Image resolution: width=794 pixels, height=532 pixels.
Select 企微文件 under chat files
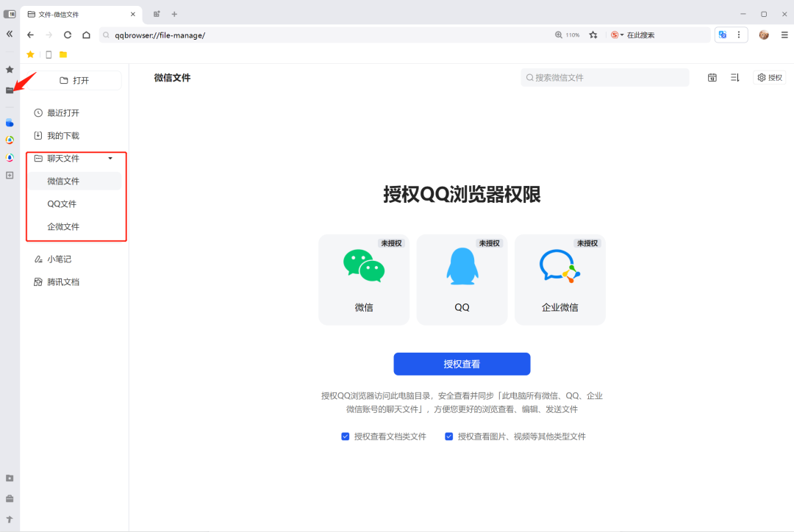tap(74, 227)
